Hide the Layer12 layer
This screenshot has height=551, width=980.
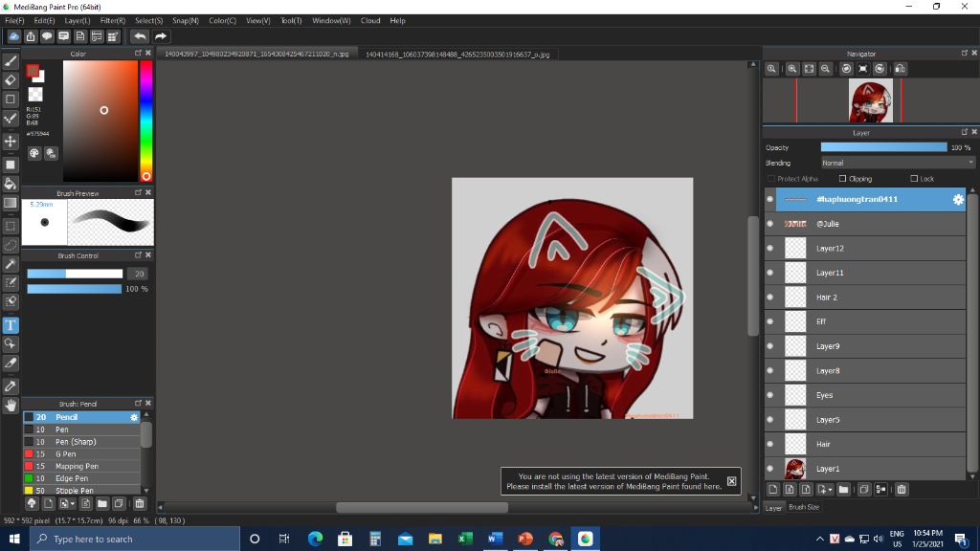[x=770, y=248]
